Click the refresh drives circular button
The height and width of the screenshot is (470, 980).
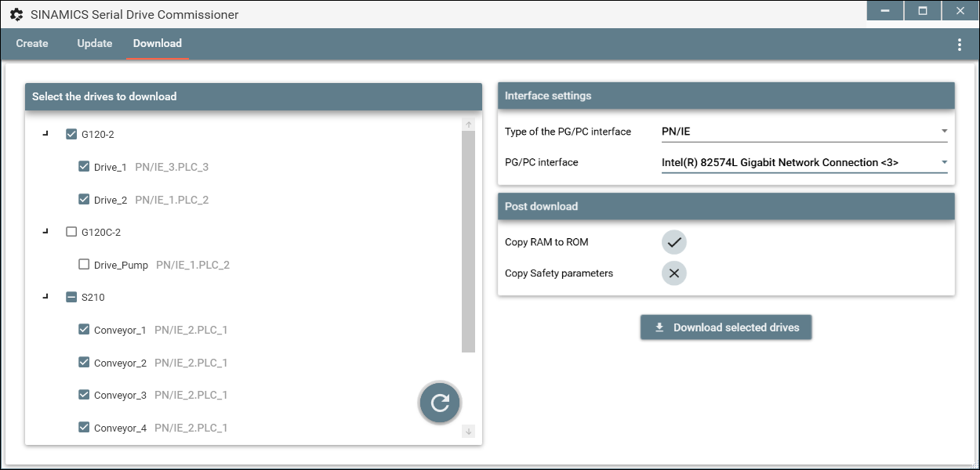[440, 403]
